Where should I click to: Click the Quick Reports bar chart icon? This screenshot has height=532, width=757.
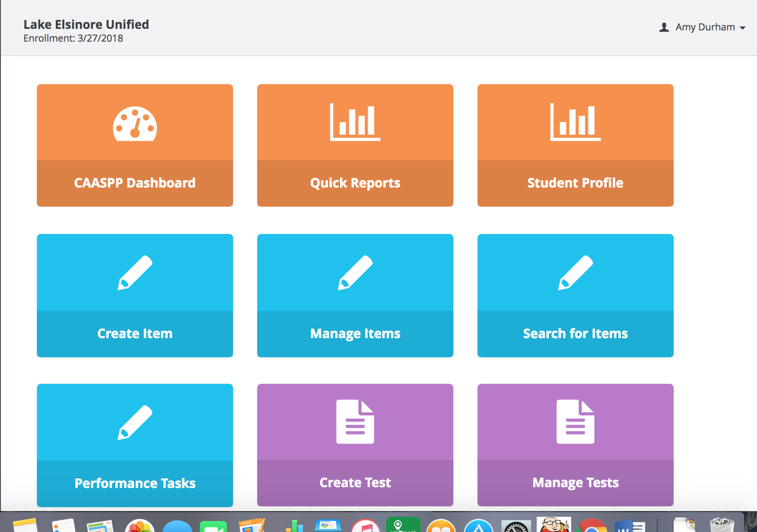click(x=355, y=122)
